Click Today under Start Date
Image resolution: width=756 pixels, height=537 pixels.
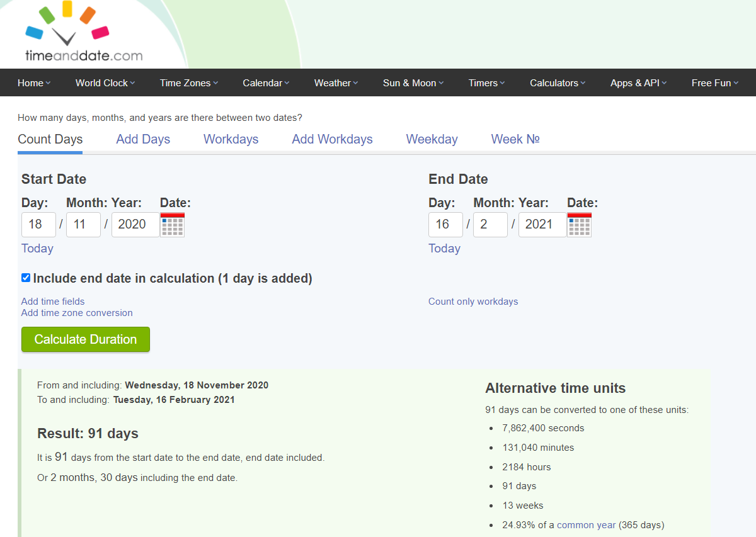point(37,249)
